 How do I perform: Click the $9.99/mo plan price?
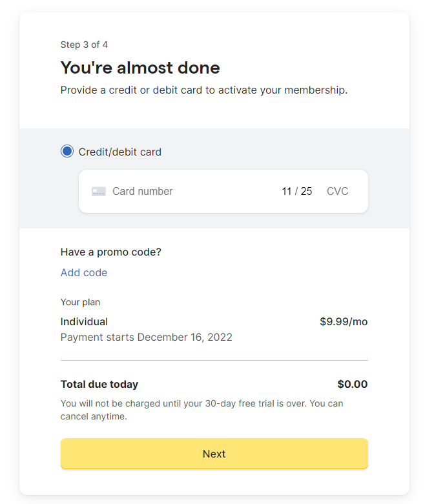pyautogui.click(x=344, y=322)
